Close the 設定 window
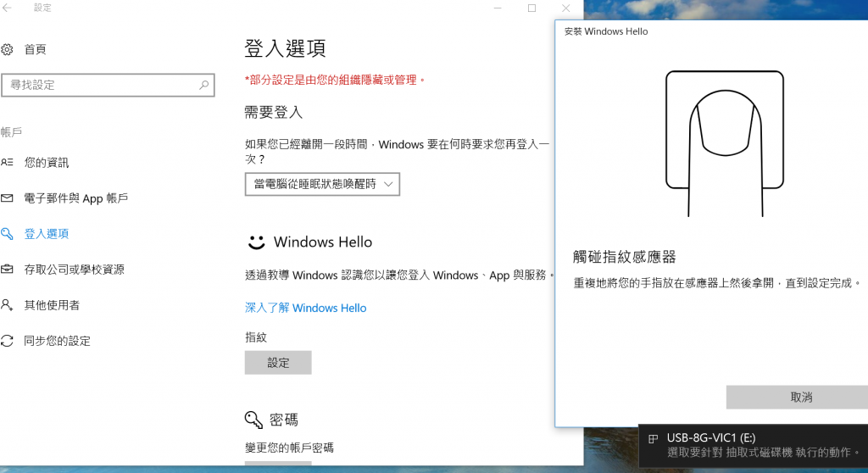868x473 pixels. (x=565, y=8)
